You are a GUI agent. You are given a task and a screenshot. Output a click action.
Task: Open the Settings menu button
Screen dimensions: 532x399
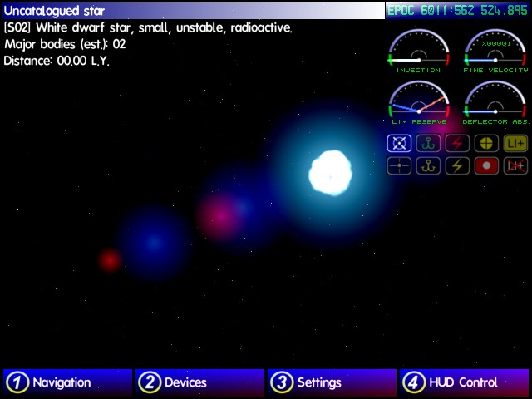332,382
